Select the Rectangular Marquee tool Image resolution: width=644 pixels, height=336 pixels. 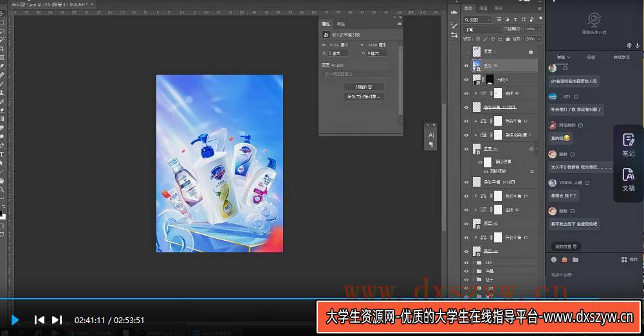coord(2,22)
